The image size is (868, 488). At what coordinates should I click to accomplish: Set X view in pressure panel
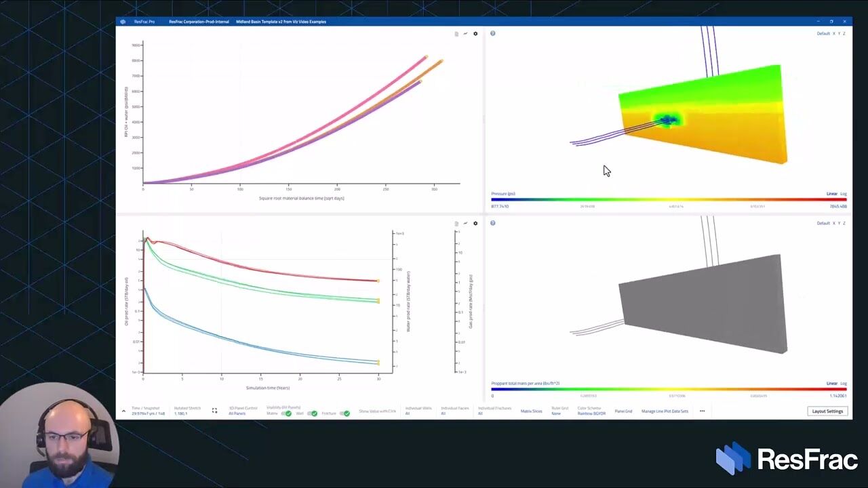(x=834, y=33)
